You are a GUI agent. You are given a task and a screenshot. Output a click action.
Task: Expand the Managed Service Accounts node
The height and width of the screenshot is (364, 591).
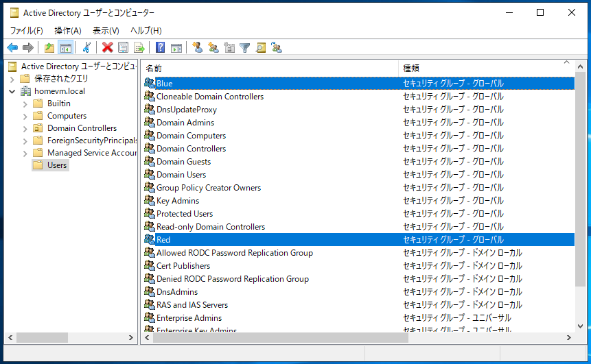point(25,154)
